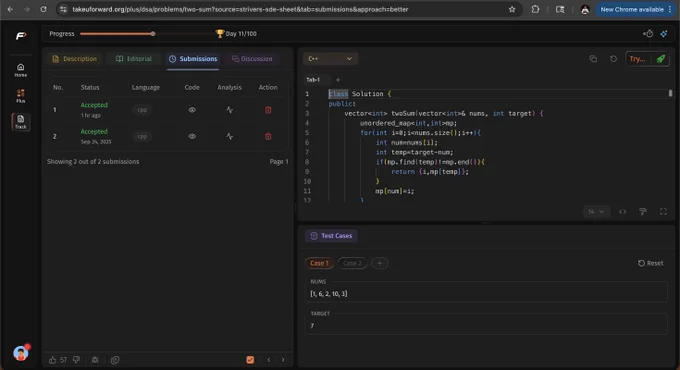680x370 pixels.
Task: Select Tab-1 in the editor
Action: (313, 80)
